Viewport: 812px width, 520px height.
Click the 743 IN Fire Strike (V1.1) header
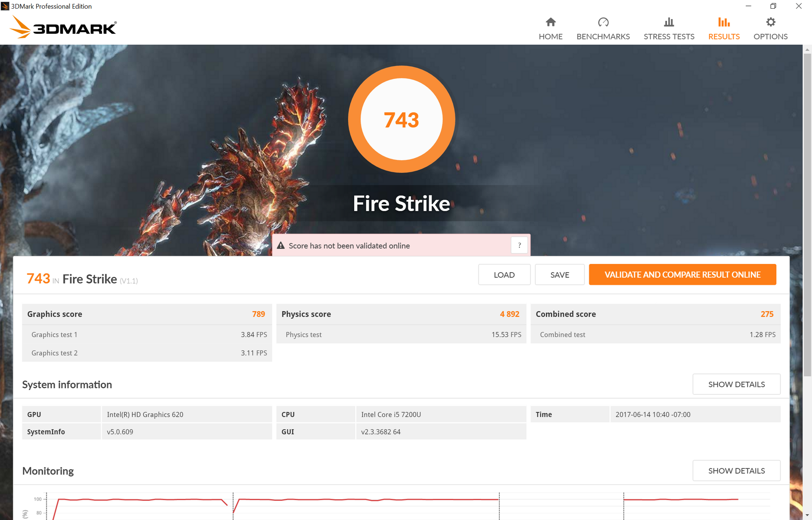click(x=82, y=279)
